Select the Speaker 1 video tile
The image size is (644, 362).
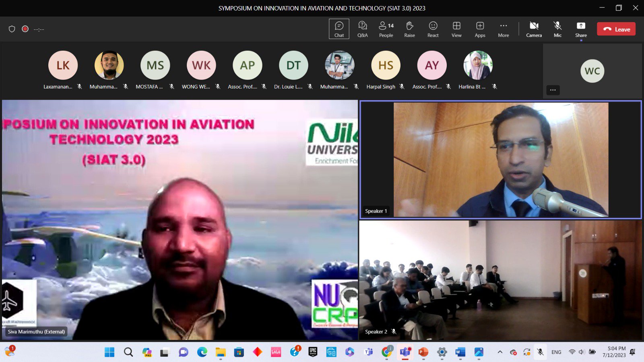click(x=500, y=160)
